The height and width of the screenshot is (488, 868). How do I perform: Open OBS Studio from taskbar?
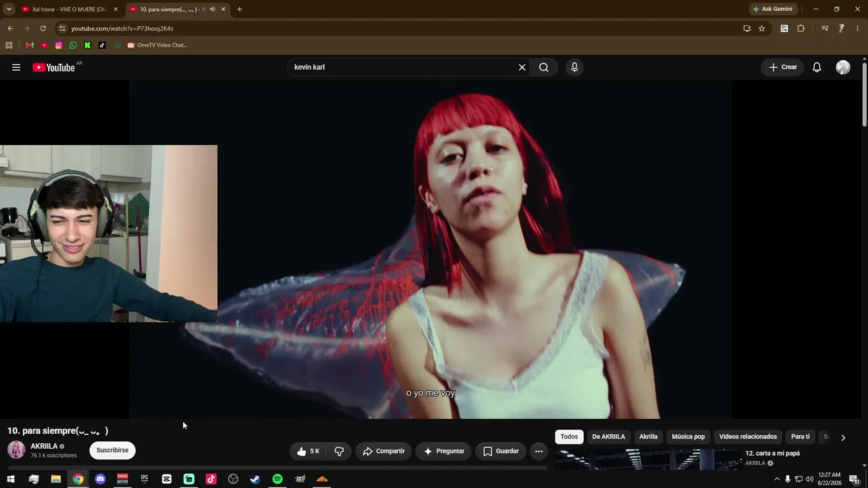pyautogui.click(x=233, y=479)
